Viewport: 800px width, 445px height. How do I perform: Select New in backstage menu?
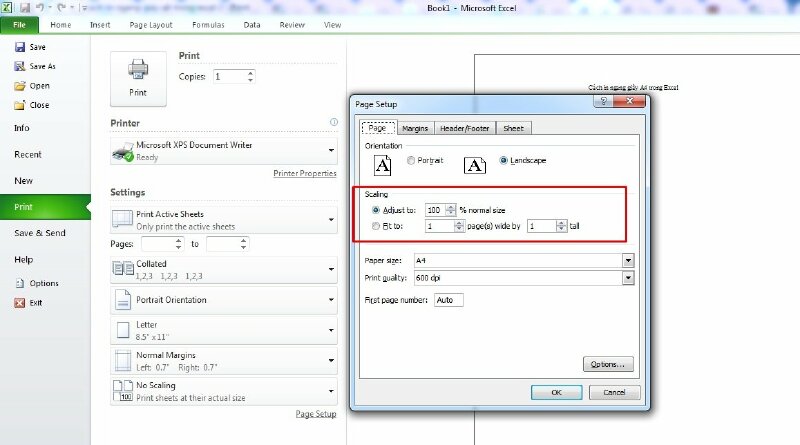[x=23, y=181]
